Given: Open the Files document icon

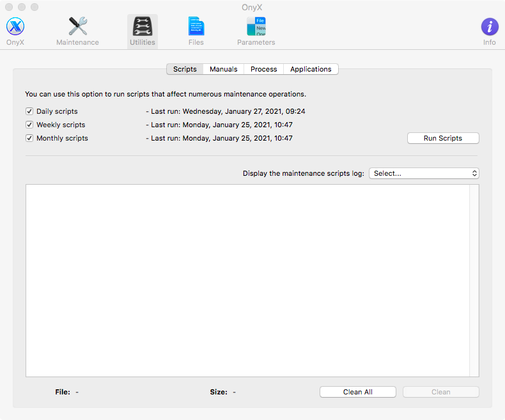Looking at the screenshot, I should click(196, 26).
